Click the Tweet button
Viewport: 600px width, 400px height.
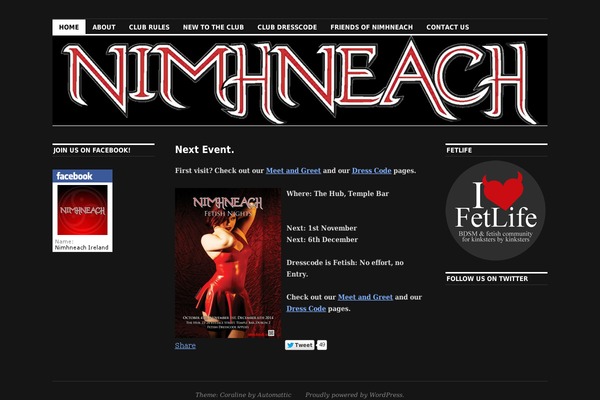[300, 345]
